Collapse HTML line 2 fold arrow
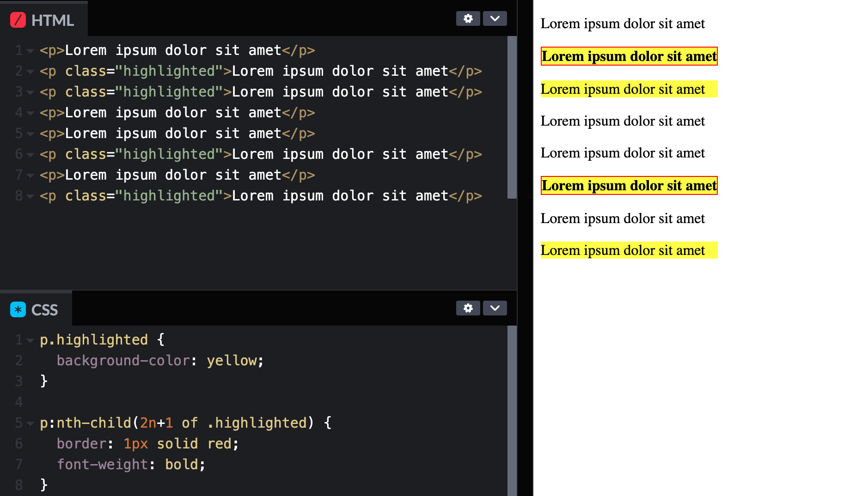 [x=31, y=72]
